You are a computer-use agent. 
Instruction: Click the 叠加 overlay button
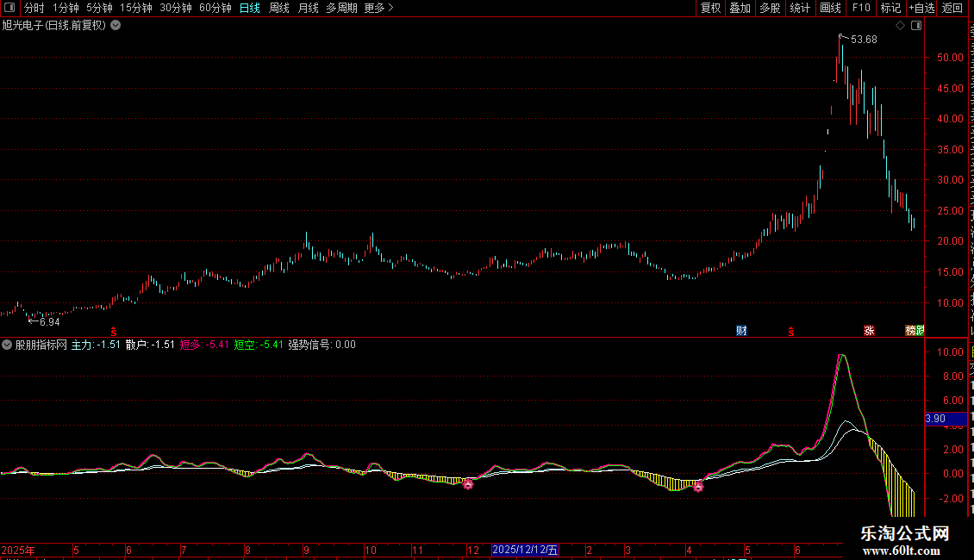click(740, 8)
